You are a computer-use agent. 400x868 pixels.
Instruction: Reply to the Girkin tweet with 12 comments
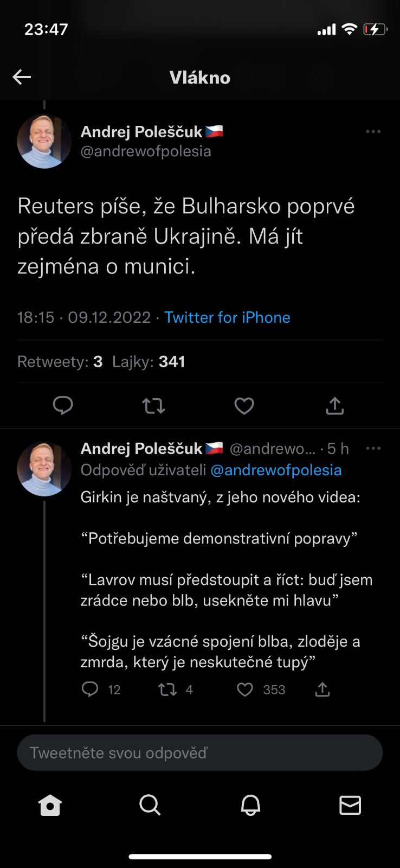pos(90,689)
